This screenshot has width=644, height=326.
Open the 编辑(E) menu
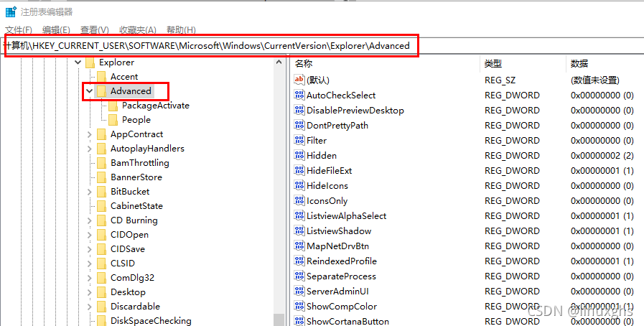click(56, 30)
